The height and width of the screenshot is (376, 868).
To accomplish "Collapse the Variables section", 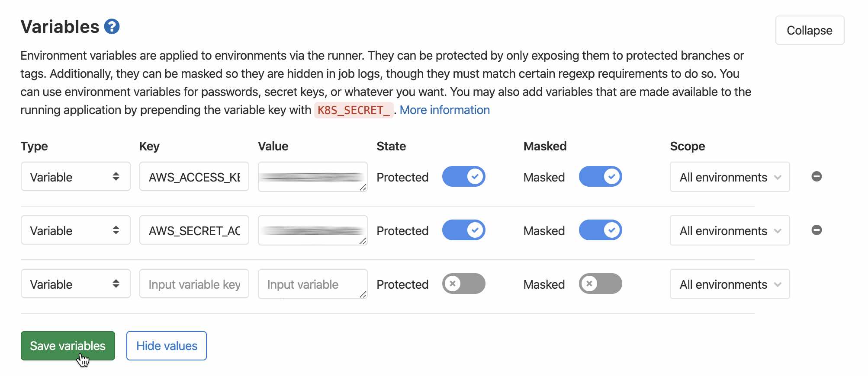I will [810, 30].
